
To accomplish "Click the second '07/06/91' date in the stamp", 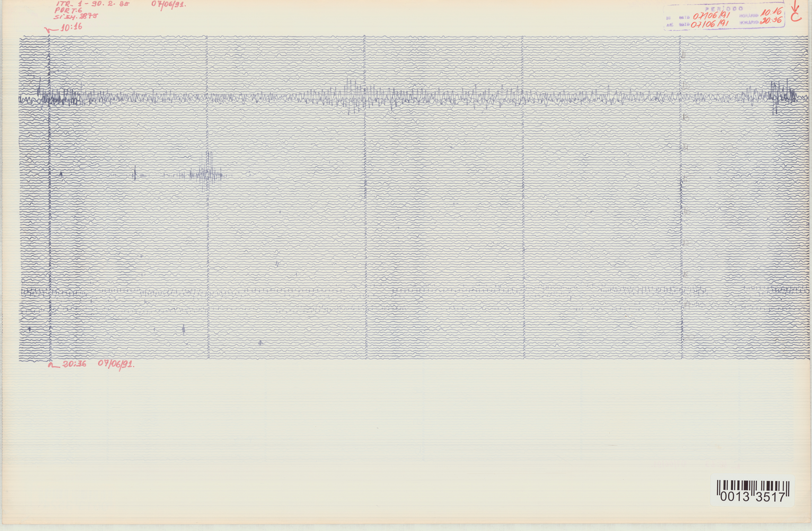I will [x=710, y=24].
